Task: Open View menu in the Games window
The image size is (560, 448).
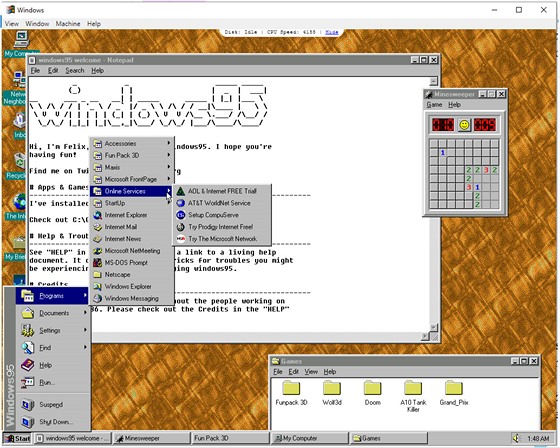Action: [311, 372]
